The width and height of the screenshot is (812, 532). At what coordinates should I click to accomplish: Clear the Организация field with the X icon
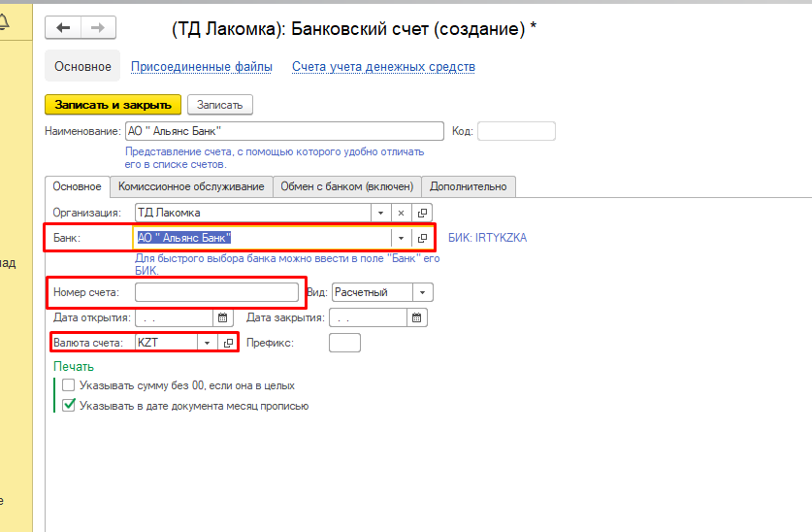pos(401,213)
